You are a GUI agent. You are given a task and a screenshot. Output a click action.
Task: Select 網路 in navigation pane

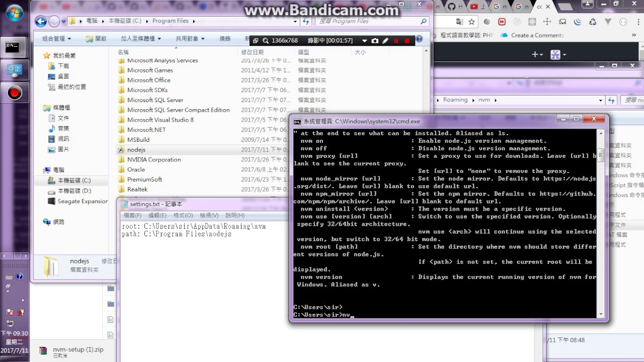(x=58, y=222)
